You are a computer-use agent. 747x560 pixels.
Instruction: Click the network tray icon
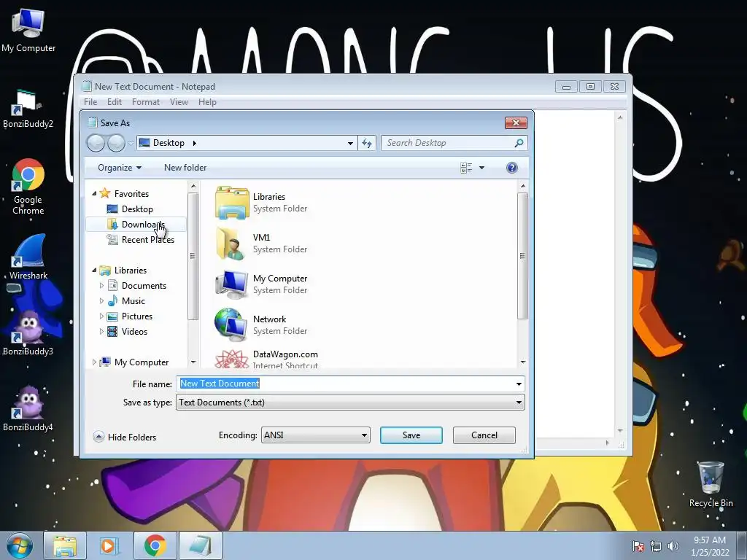point(656,546)
